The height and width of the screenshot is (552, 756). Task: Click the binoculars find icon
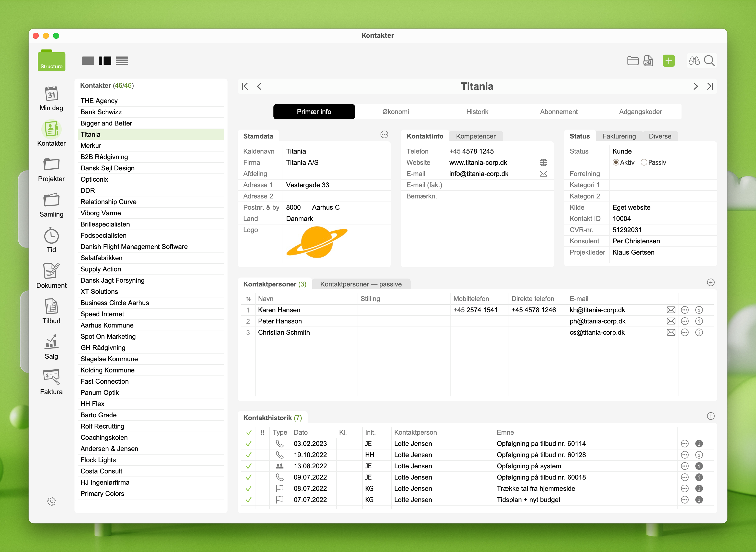(x=694, y=60)
